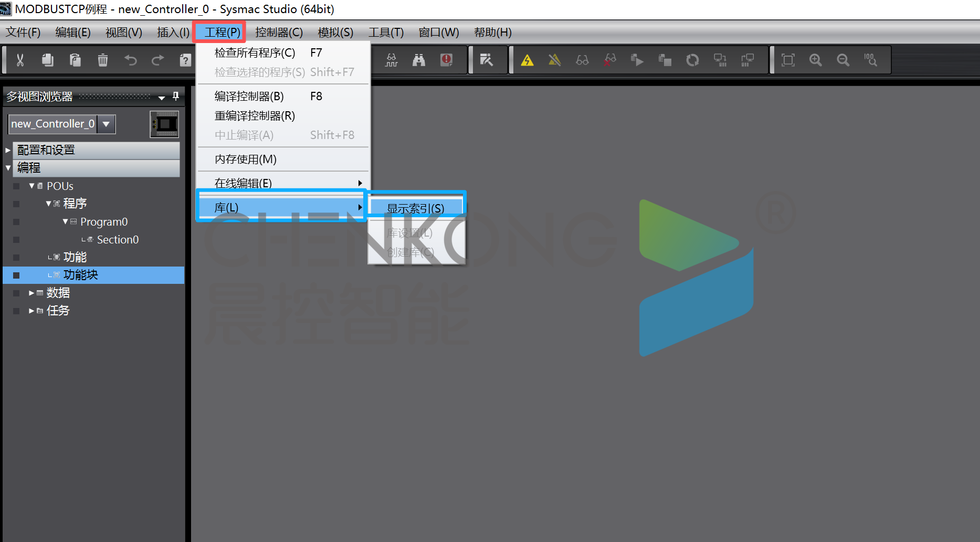
Task: Click the status square beside 功能块
Action: point(16,275)
